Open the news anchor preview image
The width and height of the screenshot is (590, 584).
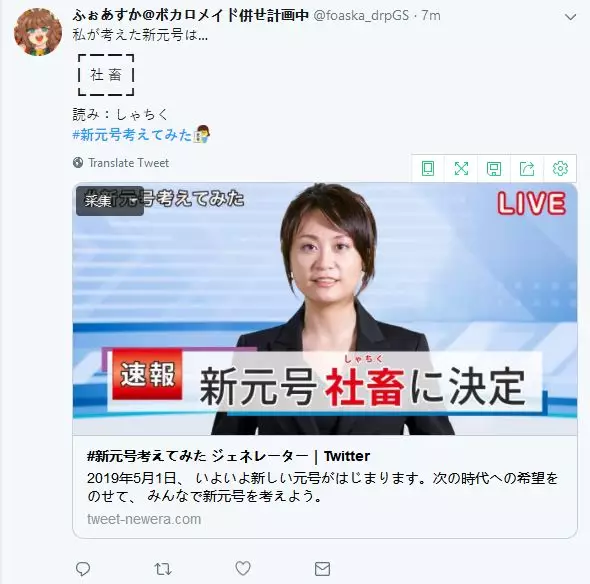pyautogui.click(x=325, y=309)
